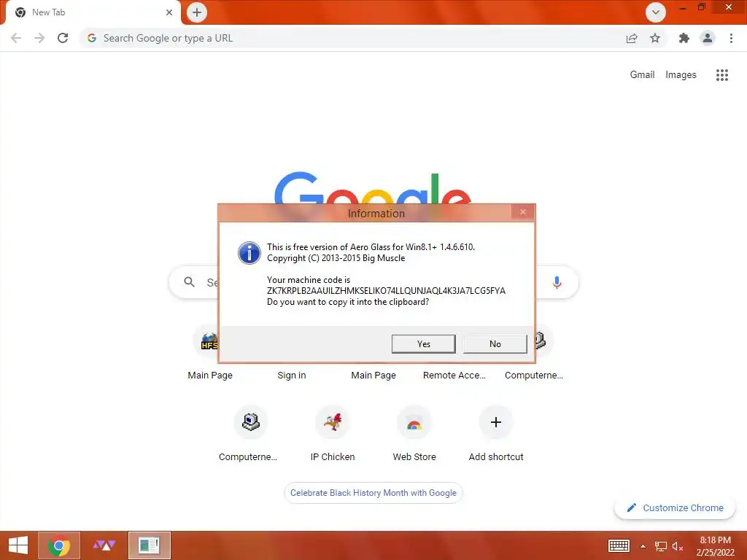The width and height of the screenshot is (747, 560).
Task: Open the Remote Acce... shortcut
Action: tap(454, 376)
